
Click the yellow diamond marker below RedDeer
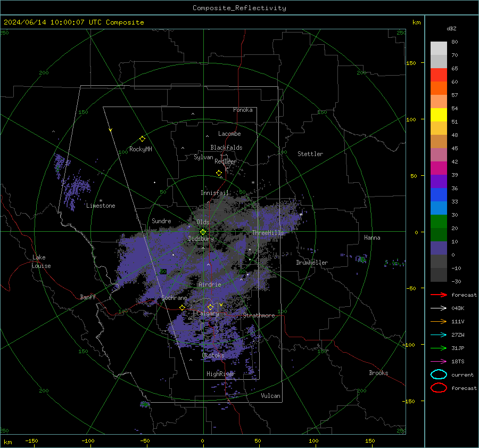tap(219, 173)
